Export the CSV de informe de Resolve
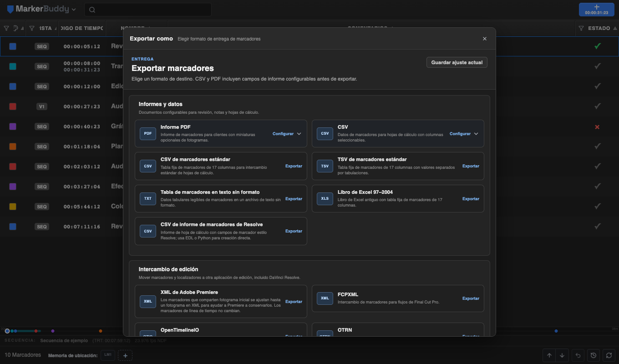This screenshot has height=364, width=619. [294, 231]
